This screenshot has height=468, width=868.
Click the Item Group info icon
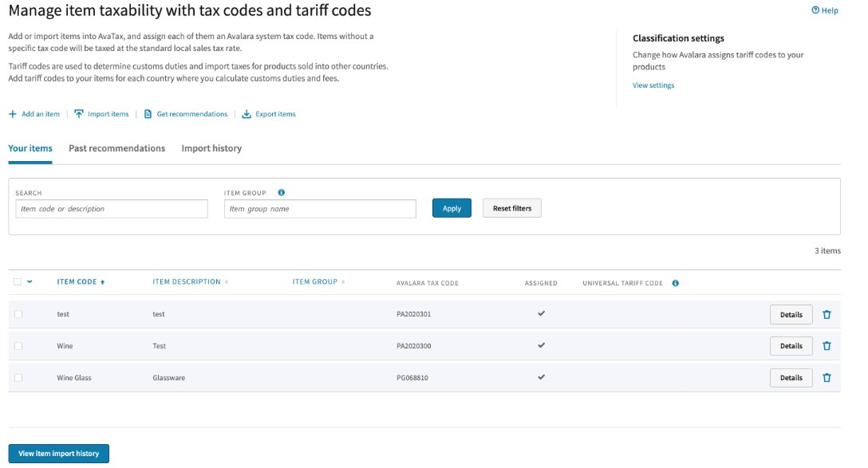coord(281,192)
